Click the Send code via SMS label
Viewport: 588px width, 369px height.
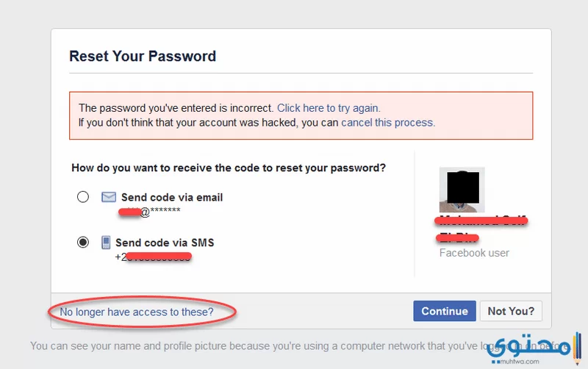pyautogui.click(x=165, y=243)
